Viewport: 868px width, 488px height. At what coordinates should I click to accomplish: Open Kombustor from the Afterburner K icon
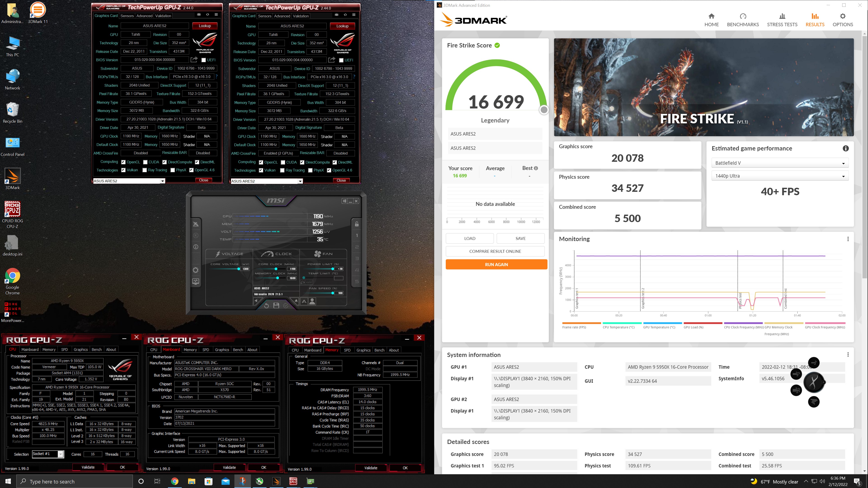196,235
